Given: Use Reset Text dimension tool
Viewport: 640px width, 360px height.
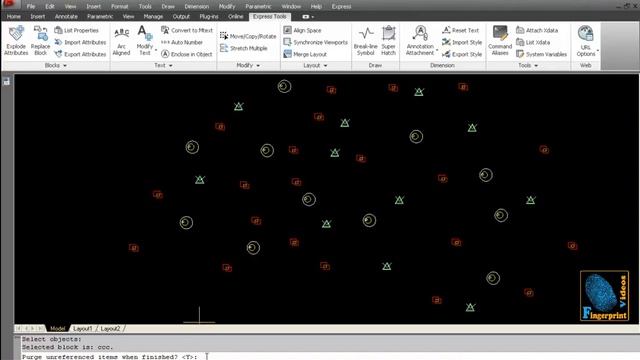Looking at the screenshot, I should [x=460, y=30].
